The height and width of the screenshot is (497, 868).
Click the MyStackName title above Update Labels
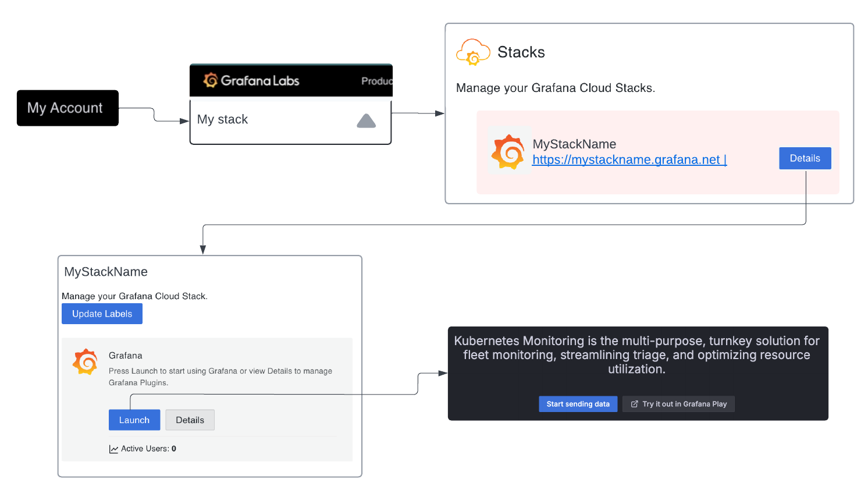coord(106,272)
